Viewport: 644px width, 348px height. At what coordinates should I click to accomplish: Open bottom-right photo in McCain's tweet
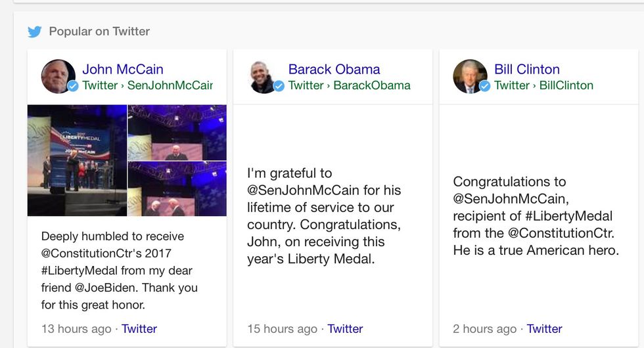[177, 189]
